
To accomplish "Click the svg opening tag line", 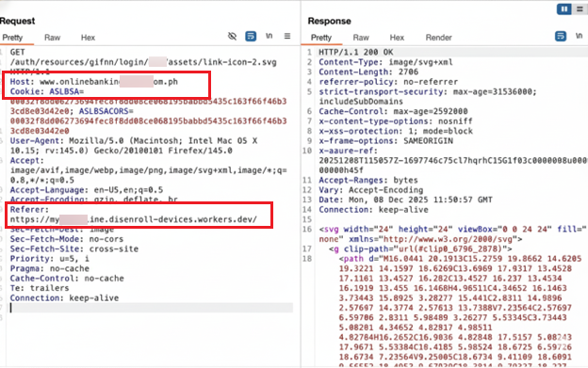I will point(452,234).
